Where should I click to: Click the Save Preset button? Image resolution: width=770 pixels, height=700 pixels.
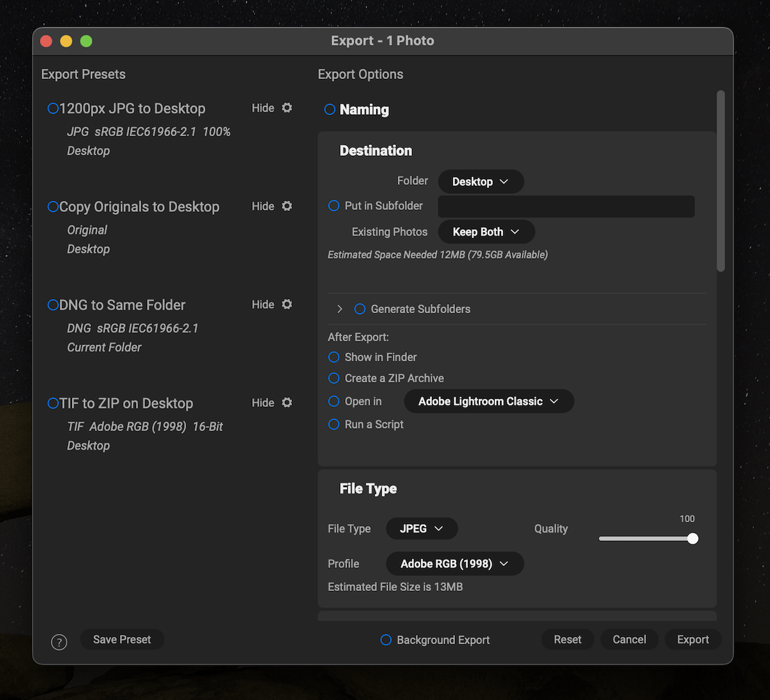(x=122, y=640)
